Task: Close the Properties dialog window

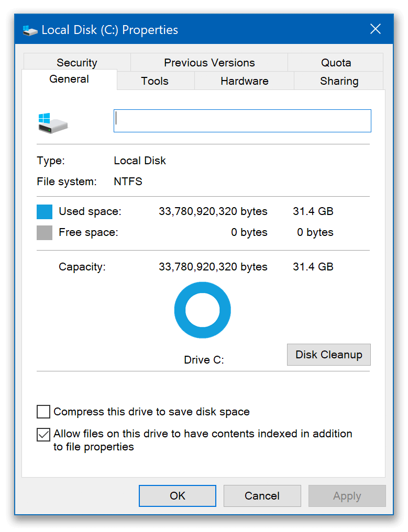Action: tap(375, 29)
